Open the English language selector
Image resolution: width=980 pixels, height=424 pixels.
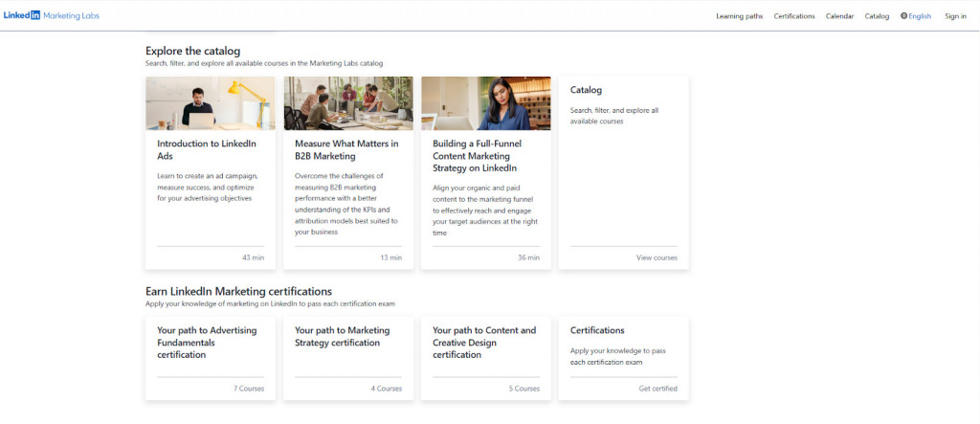coord(920,16)
